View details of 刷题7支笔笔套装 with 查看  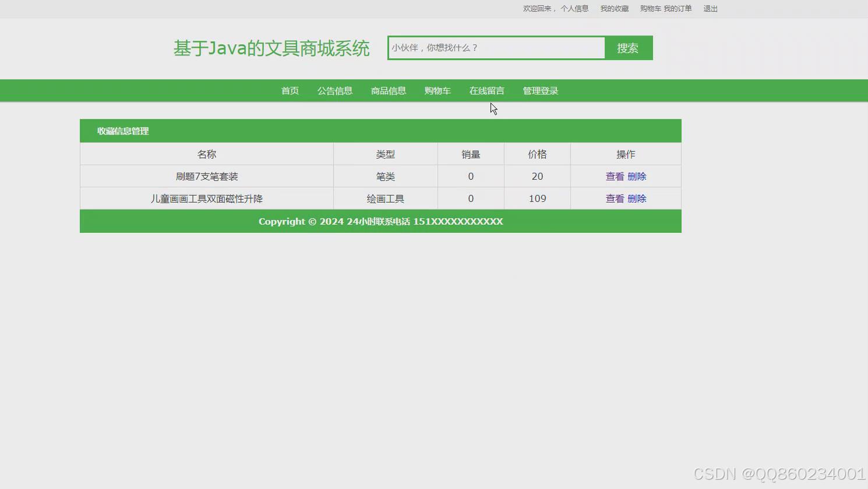click(615, 176)
